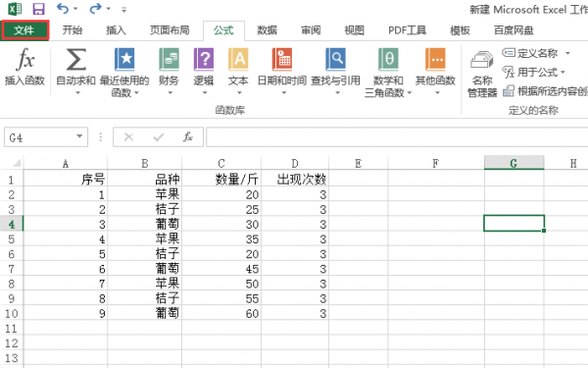The width and height of the screenshot is (588, 368).
Task: Switch to the Page Layout (页面布局) tab
Action: pyautogui.click(x=170, y=30)
